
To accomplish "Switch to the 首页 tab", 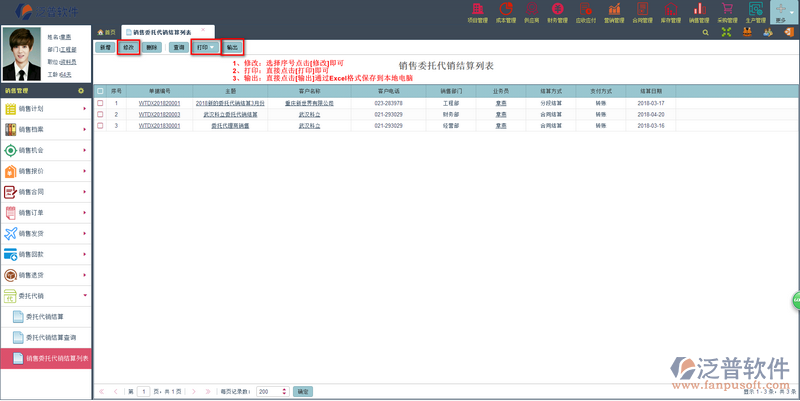I will pyautogui.click(x=105, y=32).
